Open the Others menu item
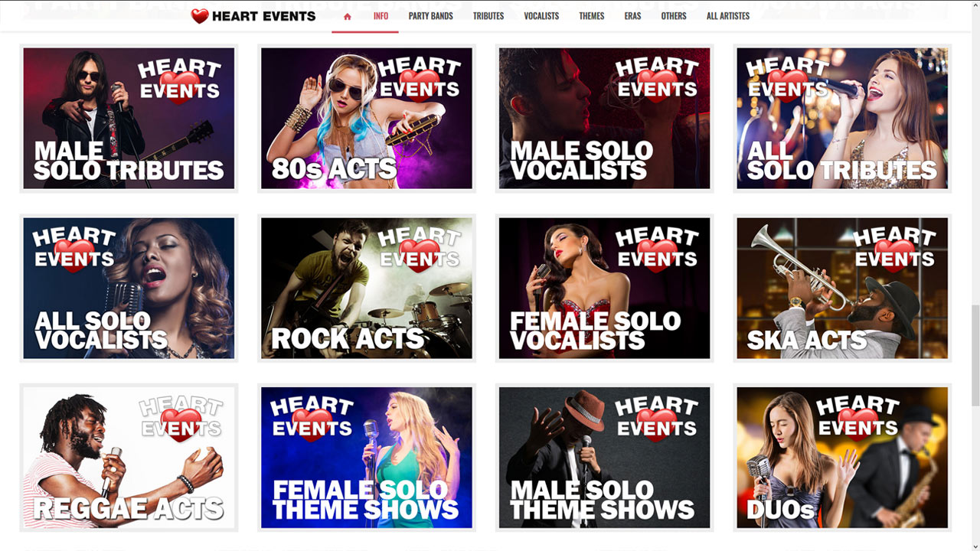The image size is (980, 551). point(674,16)
